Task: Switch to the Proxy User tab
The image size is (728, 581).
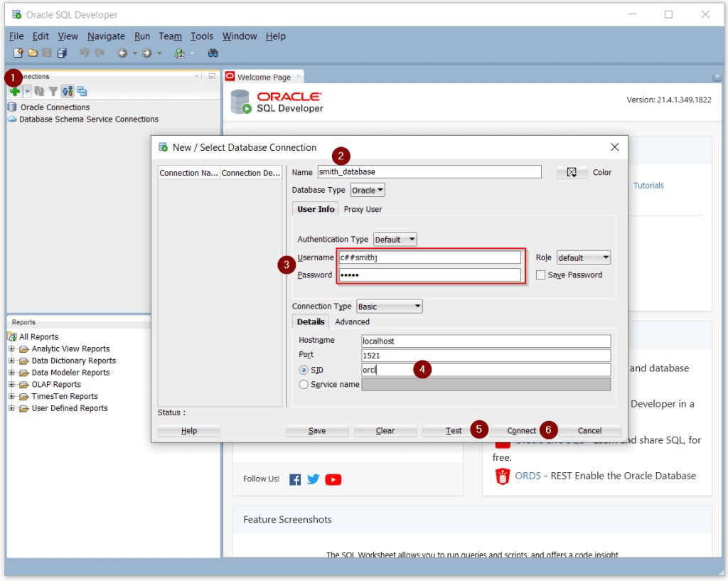Action: pos(363,210)
